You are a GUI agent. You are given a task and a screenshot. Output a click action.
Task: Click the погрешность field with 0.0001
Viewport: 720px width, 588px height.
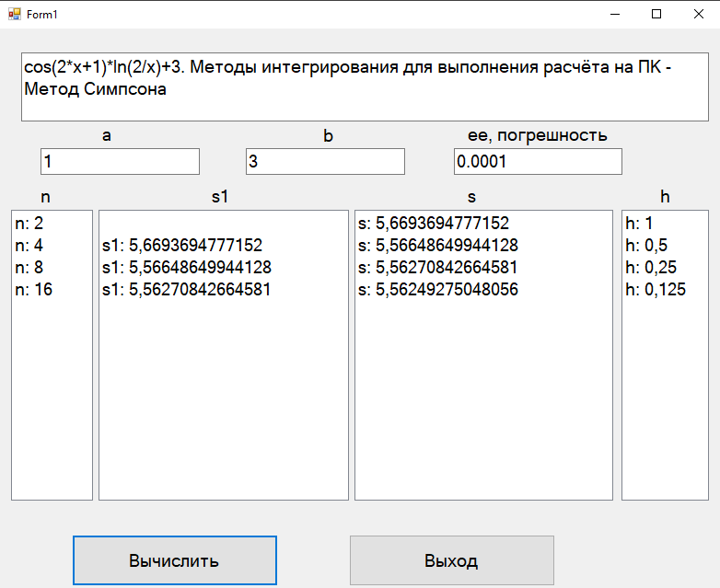(538, 162)
